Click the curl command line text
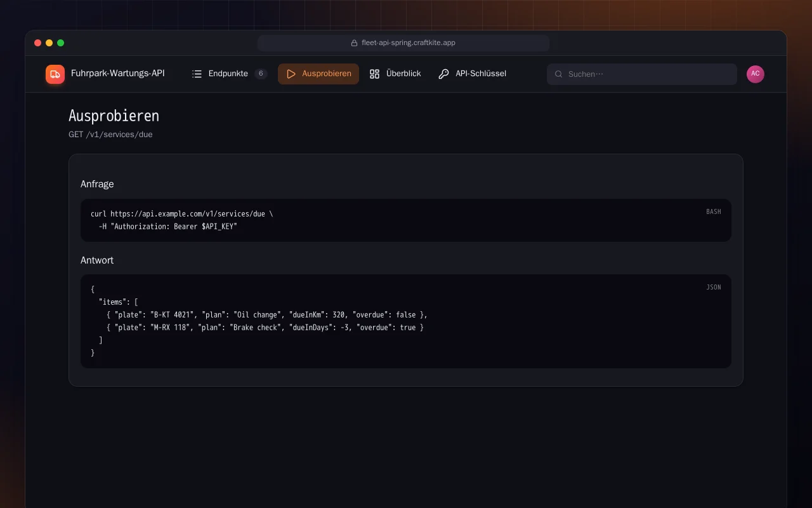 click(182, 214)
